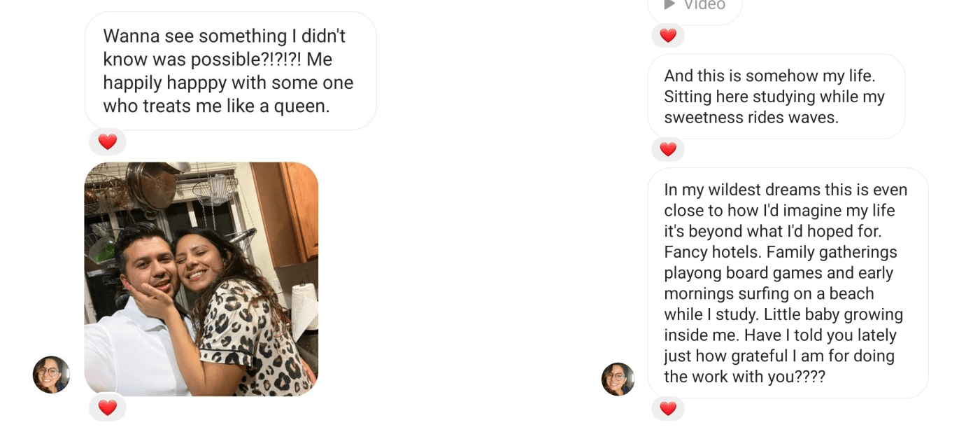Click the heart reaction under the Video message
The width and height of the screenshot is (980, 446).
(x=668, y=36)
